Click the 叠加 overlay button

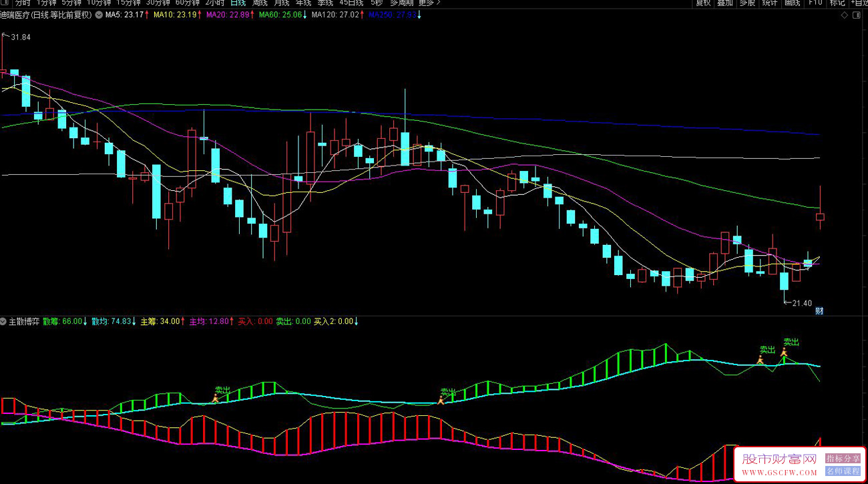point(725,3)
